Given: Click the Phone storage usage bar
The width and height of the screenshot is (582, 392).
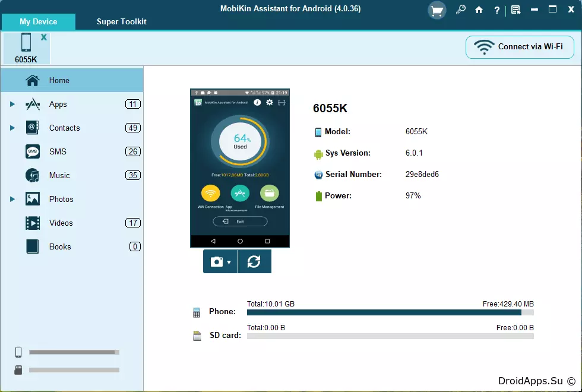Looking at the screenshot, I should click(x=391, y=312).
